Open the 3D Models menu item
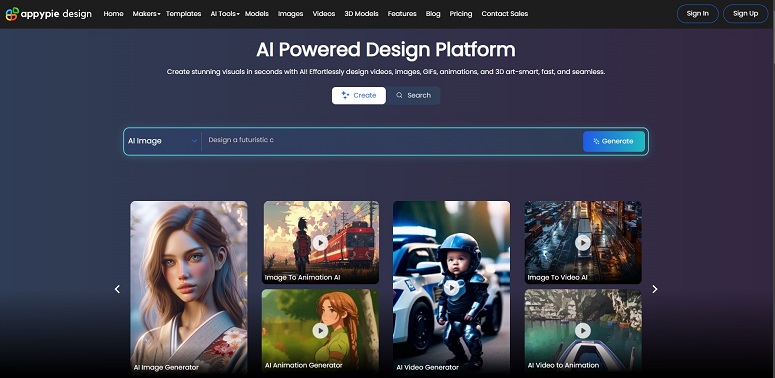 (x=361, y=14)
